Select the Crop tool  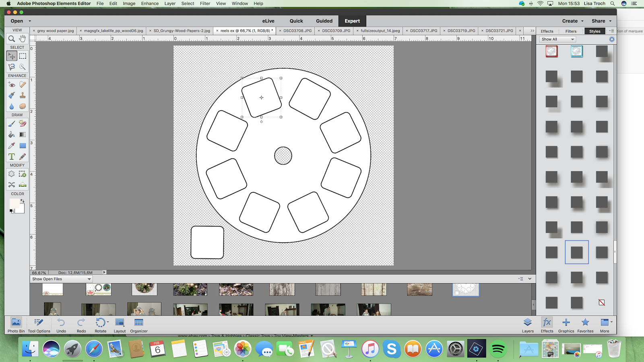click(x=12, y=174)
